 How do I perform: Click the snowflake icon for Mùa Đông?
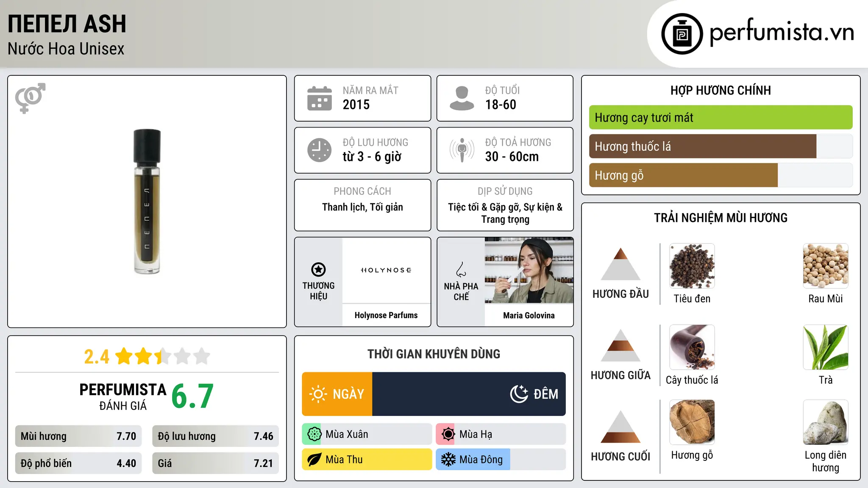[448, 460]
